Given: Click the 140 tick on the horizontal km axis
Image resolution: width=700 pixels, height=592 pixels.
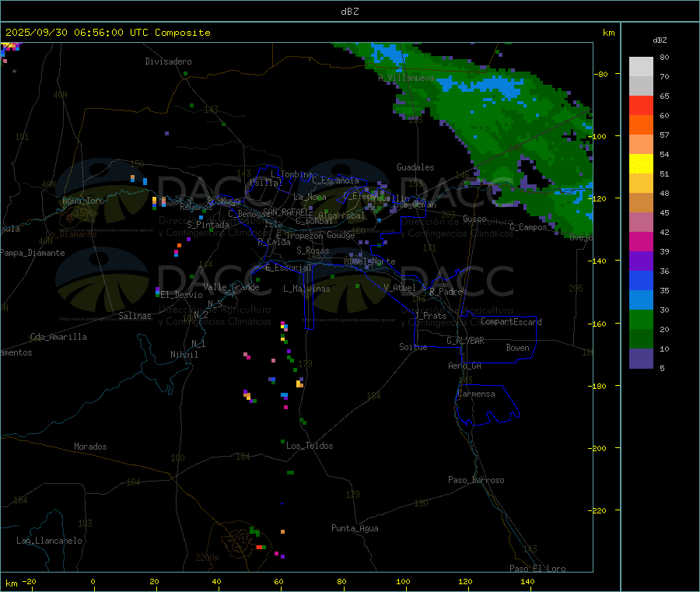Looking at the screenshot, I should pyautogui.click(x=527, y=581).
